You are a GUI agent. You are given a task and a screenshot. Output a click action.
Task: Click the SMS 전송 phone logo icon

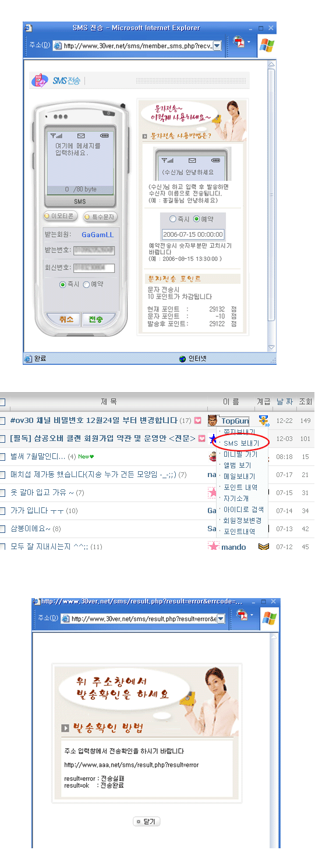tap(40, 80)
